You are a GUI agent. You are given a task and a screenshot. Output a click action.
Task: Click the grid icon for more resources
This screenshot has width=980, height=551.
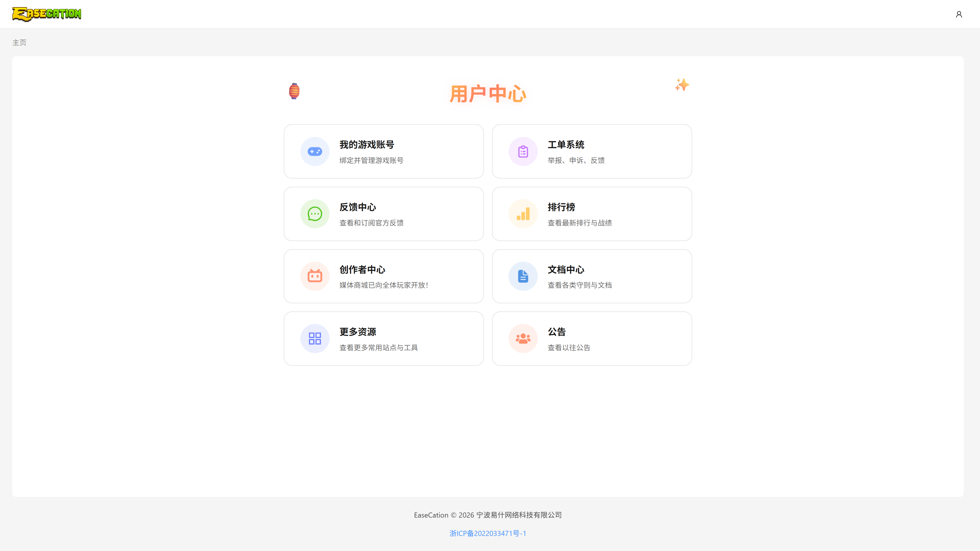315,339
